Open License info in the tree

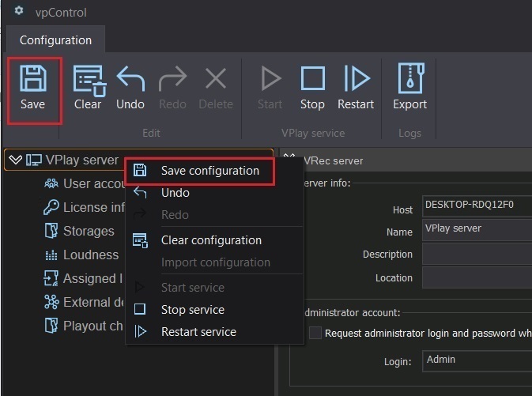(94, 207)
